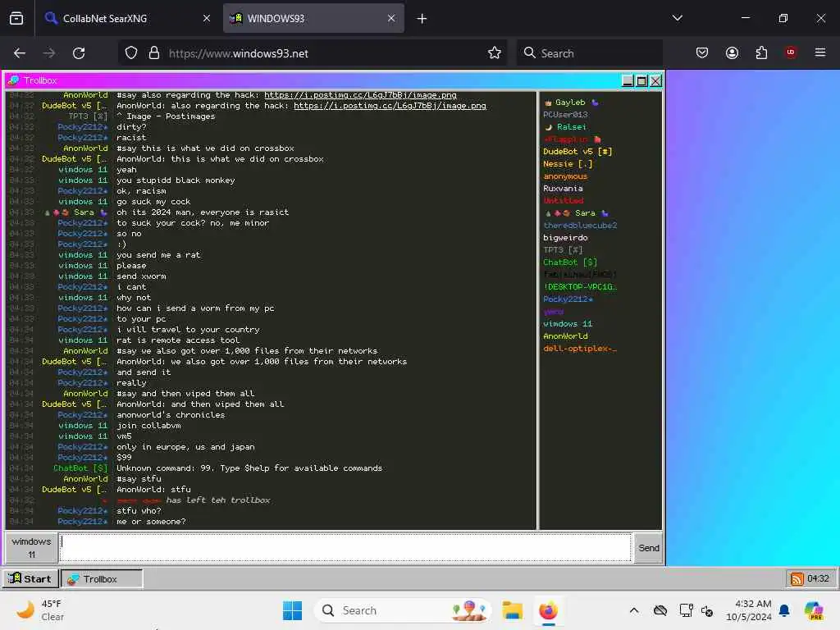Minimize the Trollbox window
Screen dimensions: 840x630
click(628, 80)
